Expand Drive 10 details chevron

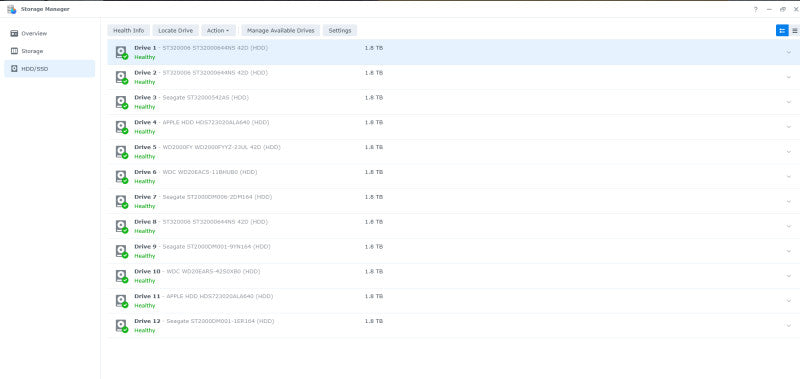789,276
